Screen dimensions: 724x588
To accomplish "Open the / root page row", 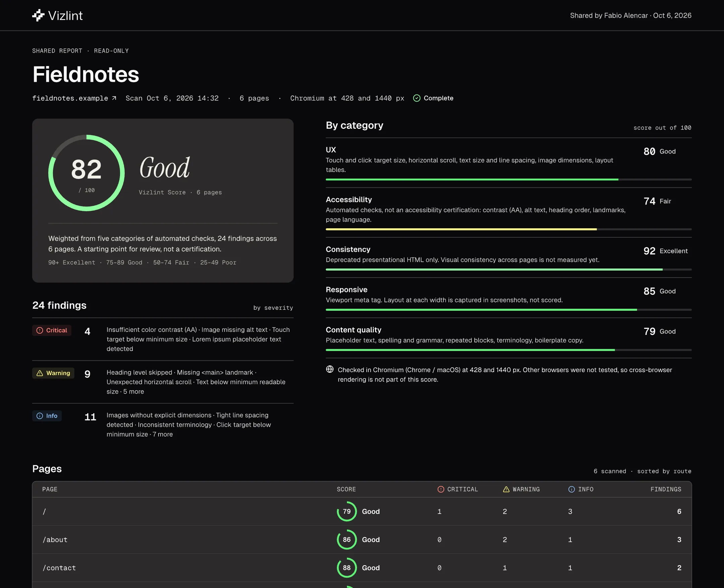I will coord(362,512).
